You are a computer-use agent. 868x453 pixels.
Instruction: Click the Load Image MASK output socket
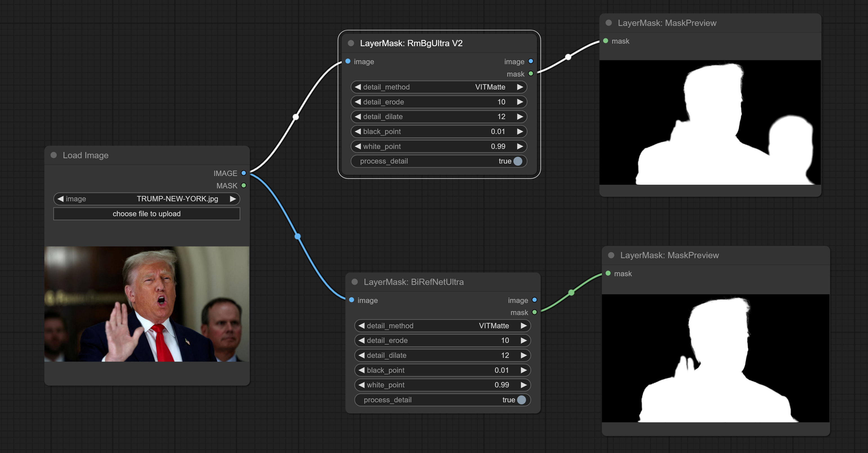pos(244,186)
